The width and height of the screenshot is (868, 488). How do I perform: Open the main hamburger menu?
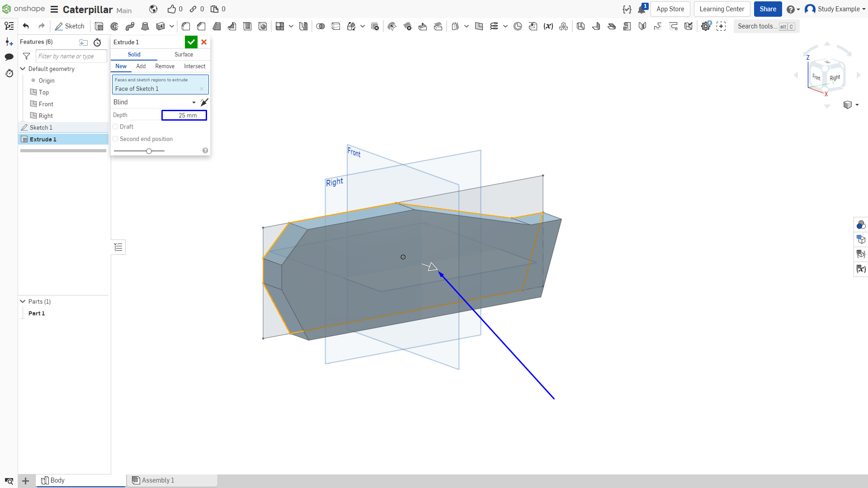point(54,9)
